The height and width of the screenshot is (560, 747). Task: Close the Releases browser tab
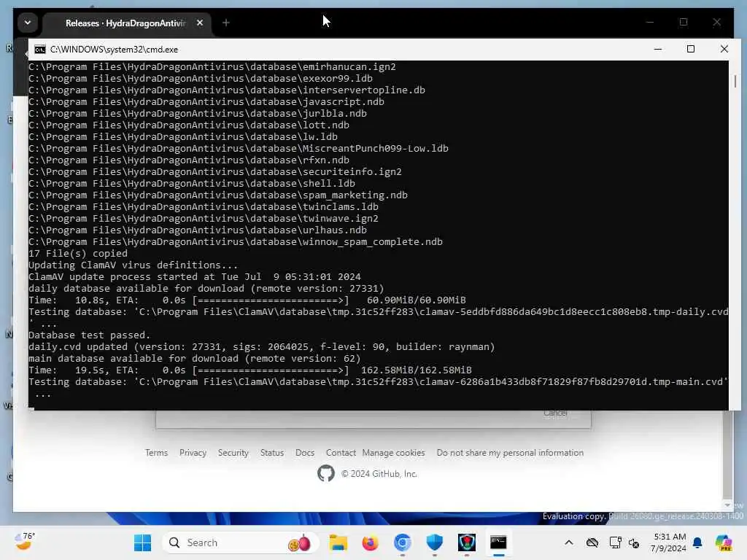coord(200,23)
